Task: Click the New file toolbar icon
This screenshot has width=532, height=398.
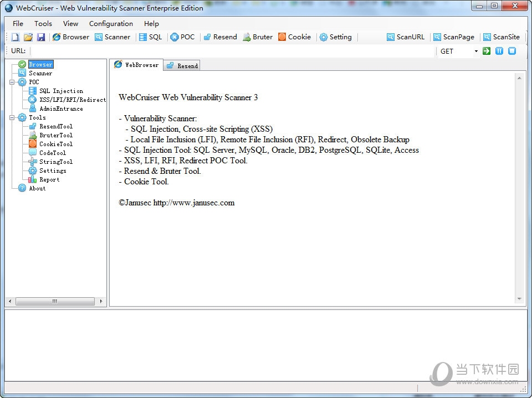Action: (16, 37)
